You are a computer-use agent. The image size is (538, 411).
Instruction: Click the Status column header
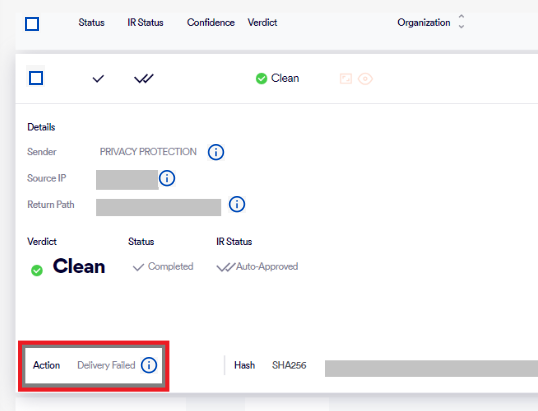click(x=91, y=23)
